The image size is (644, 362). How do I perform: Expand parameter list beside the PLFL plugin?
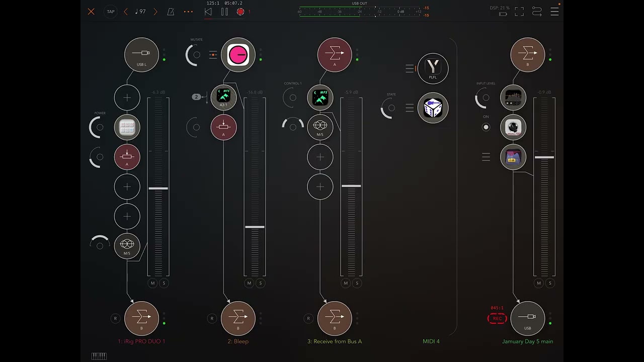410,68
